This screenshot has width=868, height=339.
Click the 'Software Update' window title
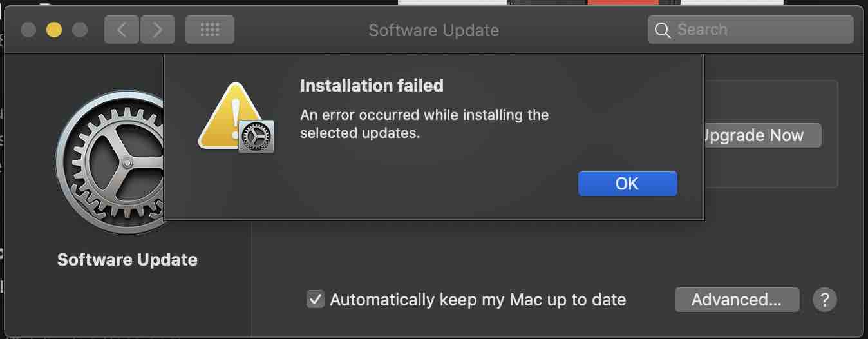tap(433, 30)
